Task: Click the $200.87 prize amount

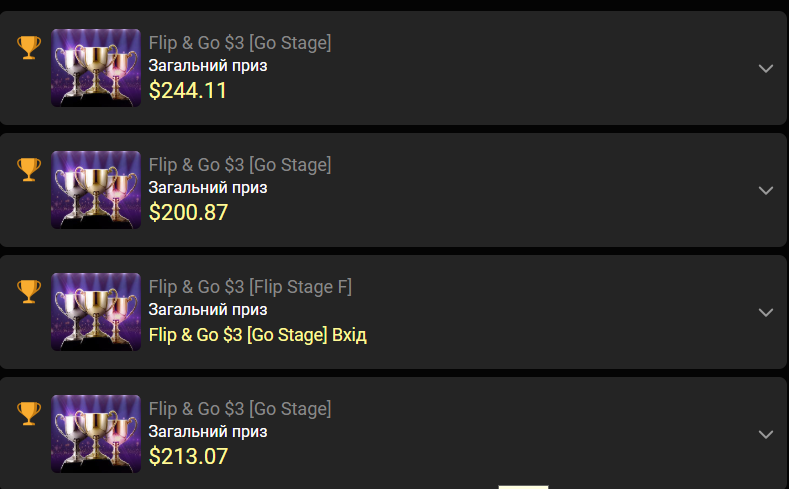Action: 188,212
